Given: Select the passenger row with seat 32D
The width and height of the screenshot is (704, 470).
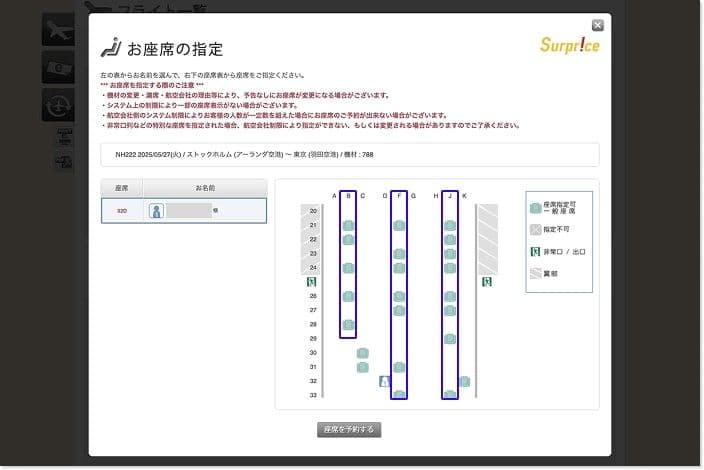Looking at the screenshot, I should (x=184, y=211).
